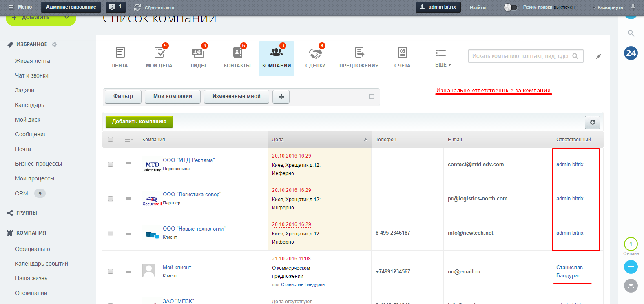Open the СДЕЛКИ handshake icon

tap(315, 53)
